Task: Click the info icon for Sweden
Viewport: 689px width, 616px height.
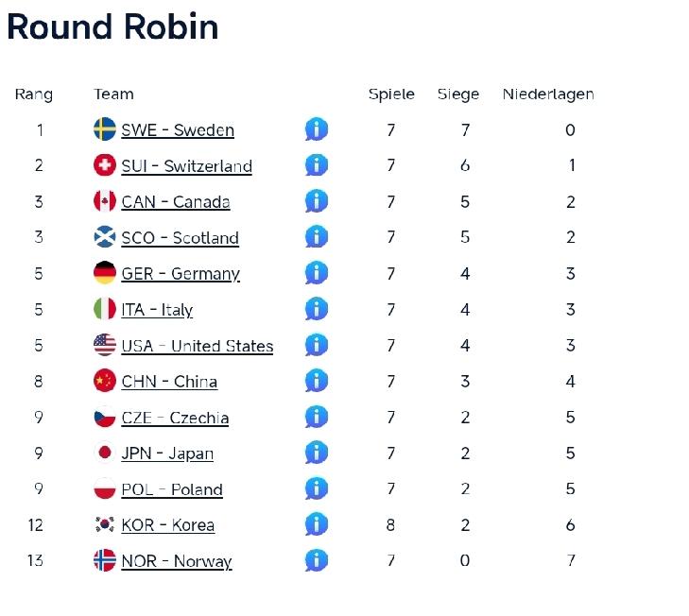Action: tap(316, 129)
